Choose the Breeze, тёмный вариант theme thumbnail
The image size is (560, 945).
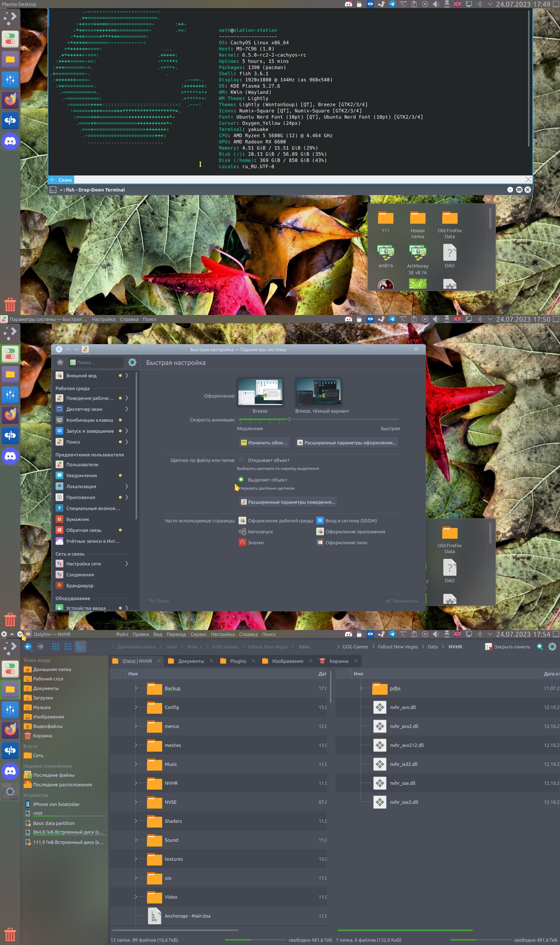[318, 392]
